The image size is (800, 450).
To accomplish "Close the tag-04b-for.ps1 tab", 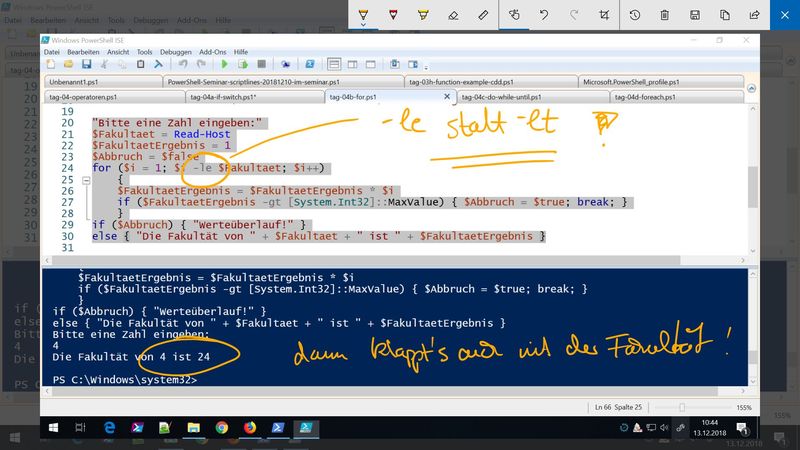I will 447,96.
